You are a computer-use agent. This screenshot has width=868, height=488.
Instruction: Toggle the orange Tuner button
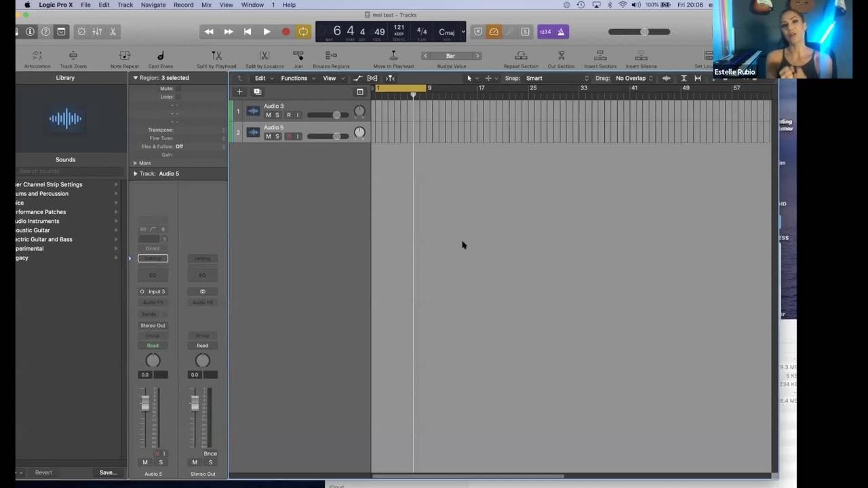click(x=494, y=32)
